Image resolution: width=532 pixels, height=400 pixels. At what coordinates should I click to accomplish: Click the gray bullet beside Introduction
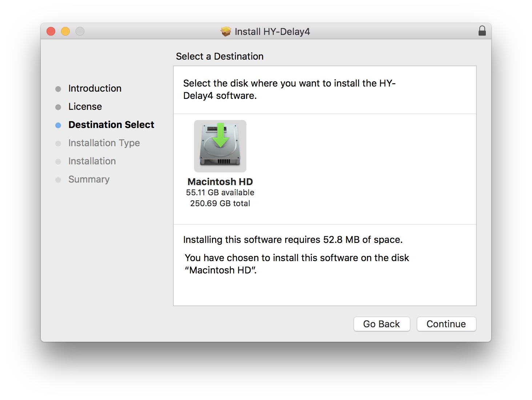click(x=58, y=89)
